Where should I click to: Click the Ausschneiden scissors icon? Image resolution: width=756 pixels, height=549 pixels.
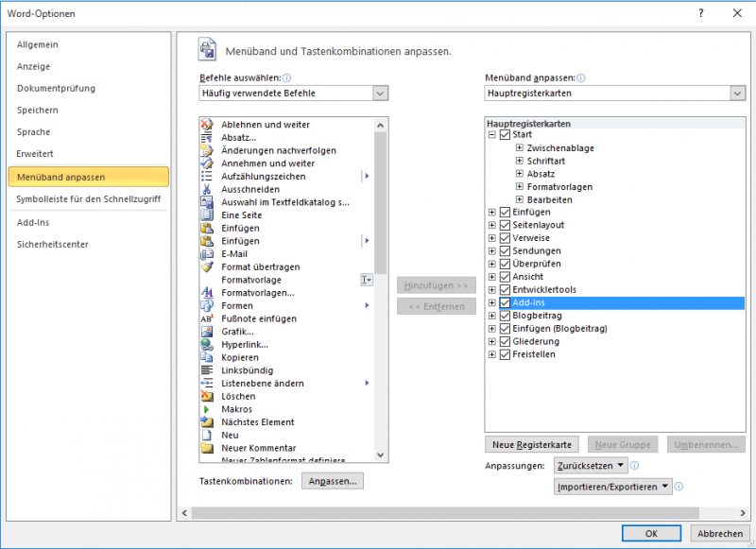point(207,189)
